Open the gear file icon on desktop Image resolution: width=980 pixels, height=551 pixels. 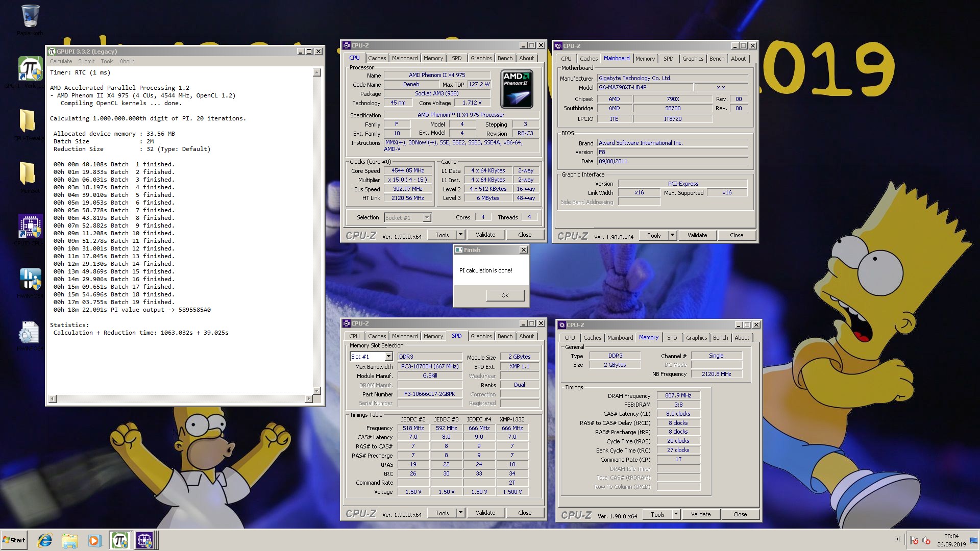[x=29, y=333]
